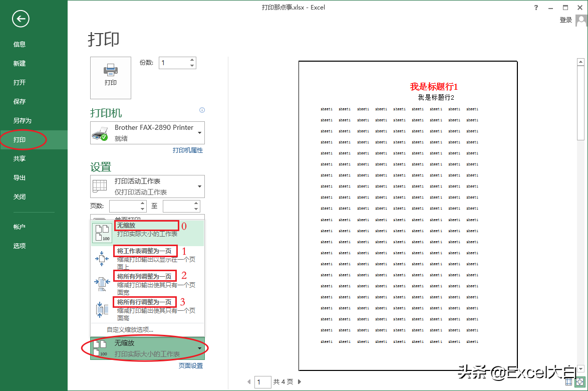This screenshot has width=588, height=391.
Task: Decrease the 页数 start page value
Action: click(x=143, y=209)
